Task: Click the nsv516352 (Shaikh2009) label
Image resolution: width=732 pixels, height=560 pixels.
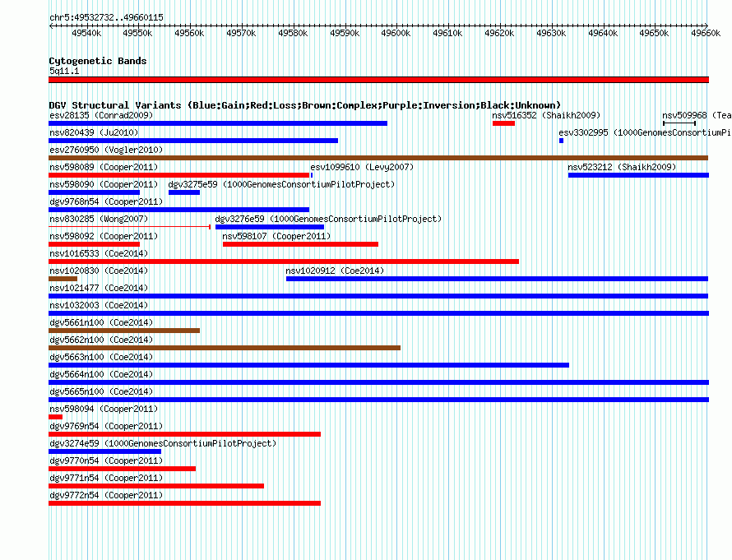Action: coord(546,115)
